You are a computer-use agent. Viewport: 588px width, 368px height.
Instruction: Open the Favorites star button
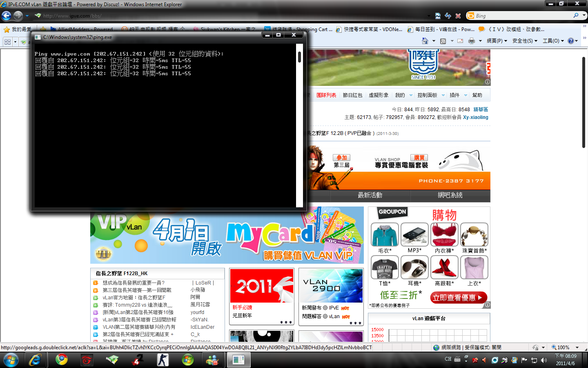pyautogui.click(x=7, y=29)
